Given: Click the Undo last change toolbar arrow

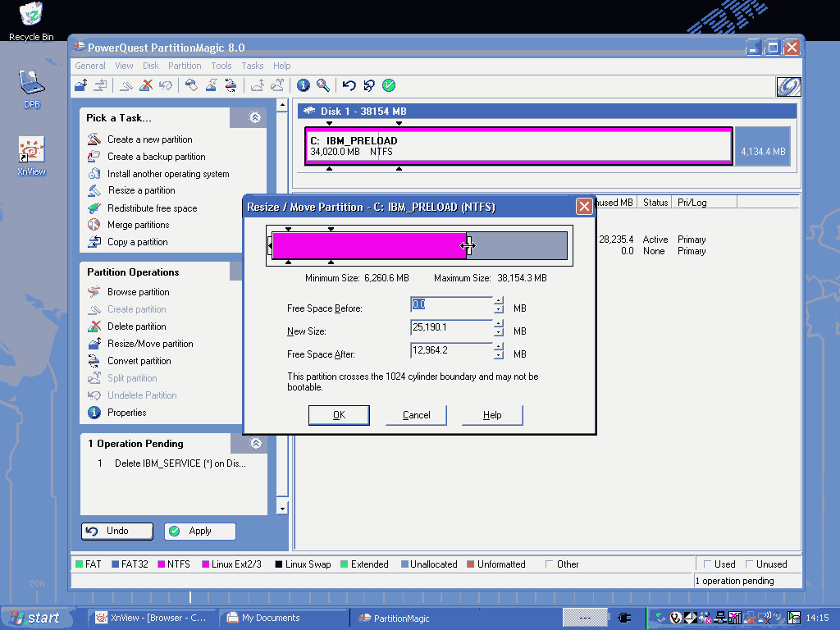Looking at the screenshot, I should (x=349, y=85).
